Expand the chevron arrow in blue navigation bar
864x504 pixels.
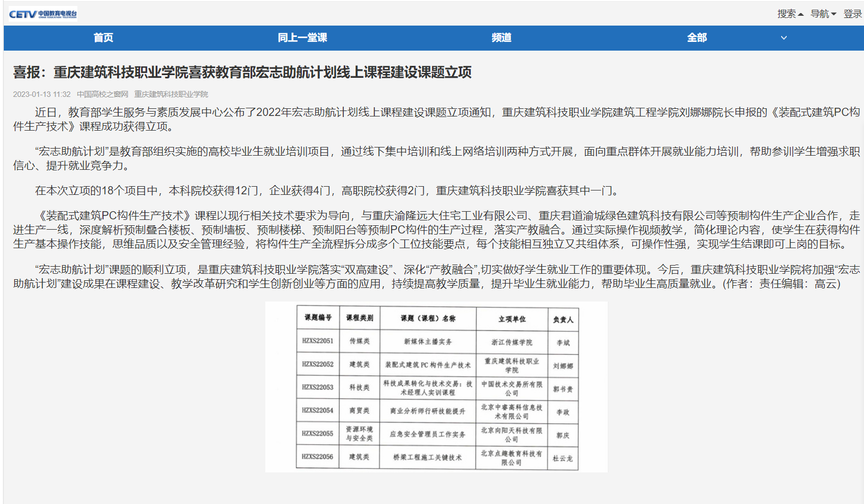[783, 38]
